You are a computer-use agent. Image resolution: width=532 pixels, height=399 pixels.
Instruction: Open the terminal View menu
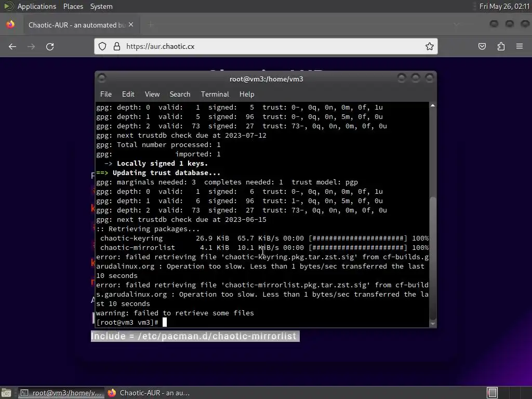[152, 95]
